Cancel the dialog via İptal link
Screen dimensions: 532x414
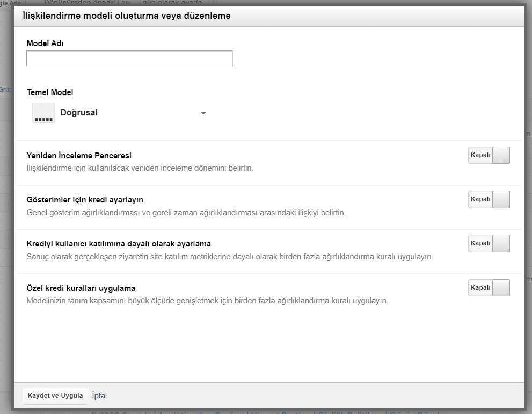[x=100, y=396]
